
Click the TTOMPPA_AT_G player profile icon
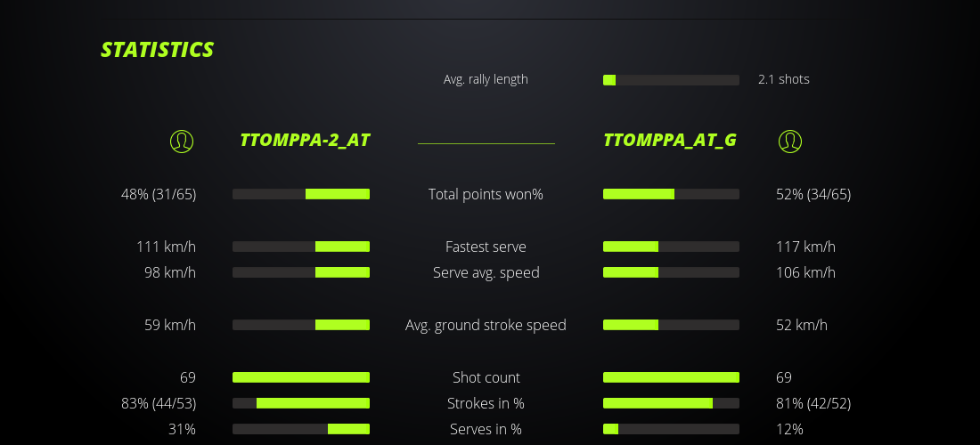pos(790,141)
